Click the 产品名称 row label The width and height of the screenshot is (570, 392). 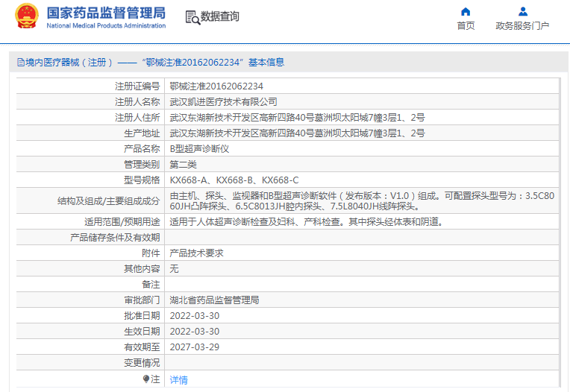(x=142, y=149)
